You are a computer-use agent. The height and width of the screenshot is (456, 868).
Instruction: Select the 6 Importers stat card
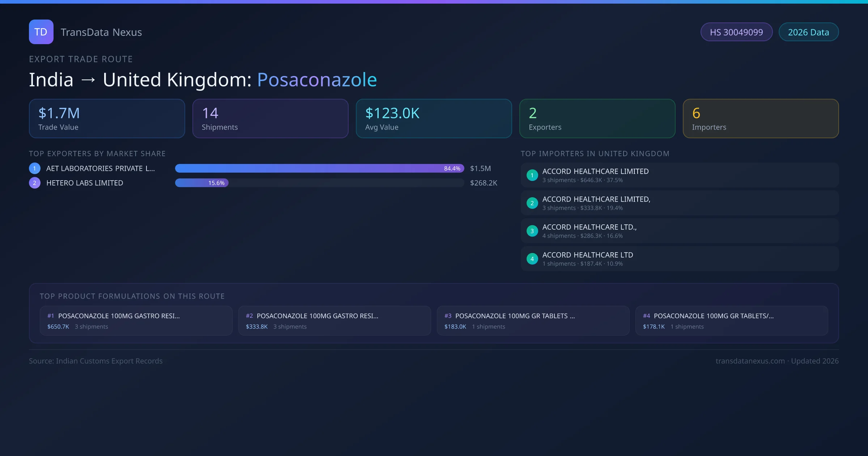tap(761, 119)
